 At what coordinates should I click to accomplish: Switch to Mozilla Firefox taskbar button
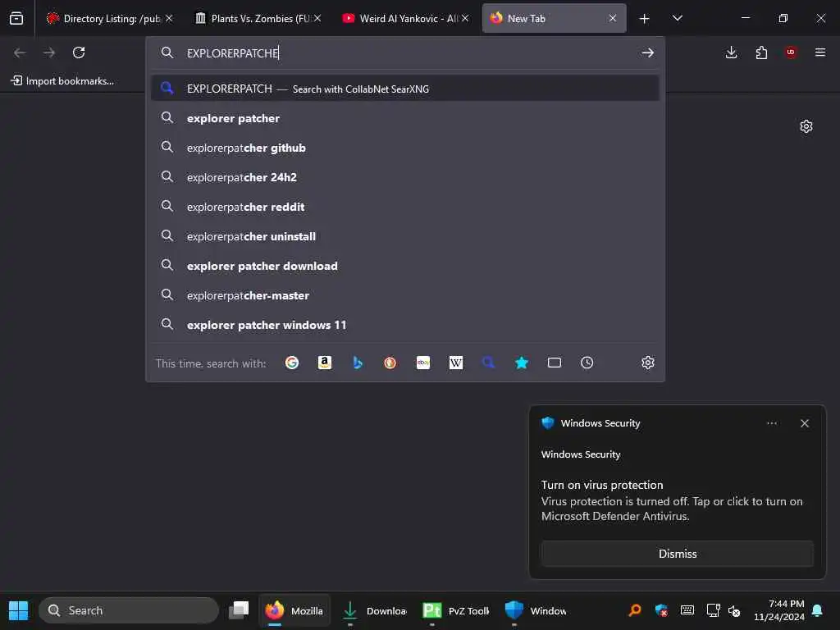point(294,610)
